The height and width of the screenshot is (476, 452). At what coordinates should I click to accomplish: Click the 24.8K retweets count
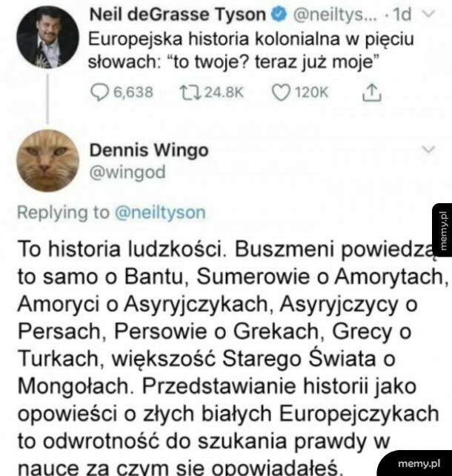click(224, 92)
